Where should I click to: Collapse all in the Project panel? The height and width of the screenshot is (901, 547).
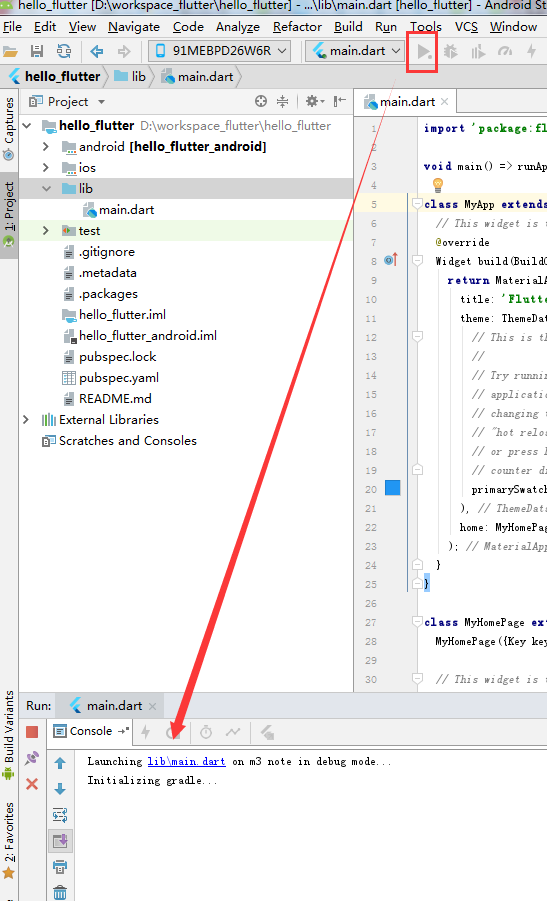[x=283, y=102]
